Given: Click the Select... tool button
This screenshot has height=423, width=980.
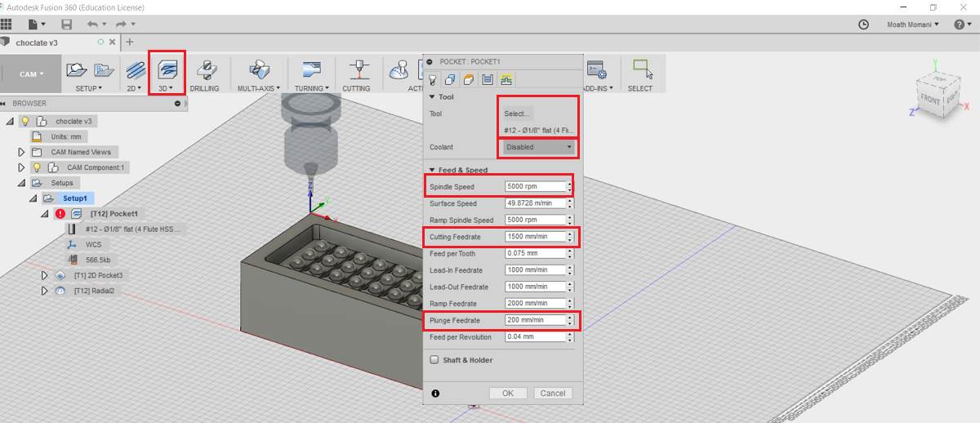Looking at the screenshot, I should click(518, 114).
